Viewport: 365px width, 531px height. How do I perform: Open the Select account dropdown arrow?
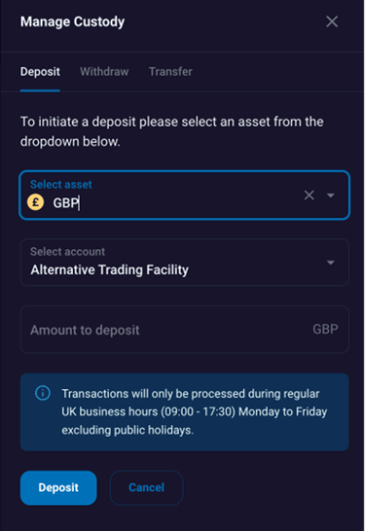point(331,262)
